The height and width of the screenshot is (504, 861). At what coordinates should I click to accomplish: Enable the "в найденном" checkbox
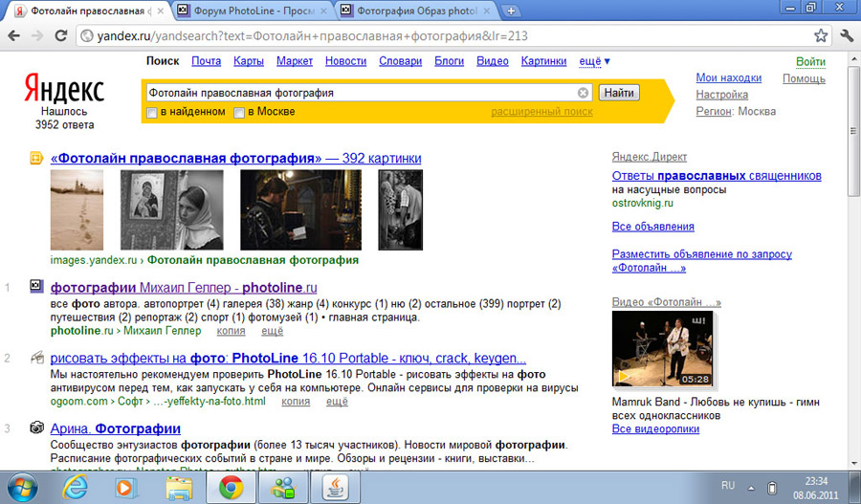(x=152, y=113)
